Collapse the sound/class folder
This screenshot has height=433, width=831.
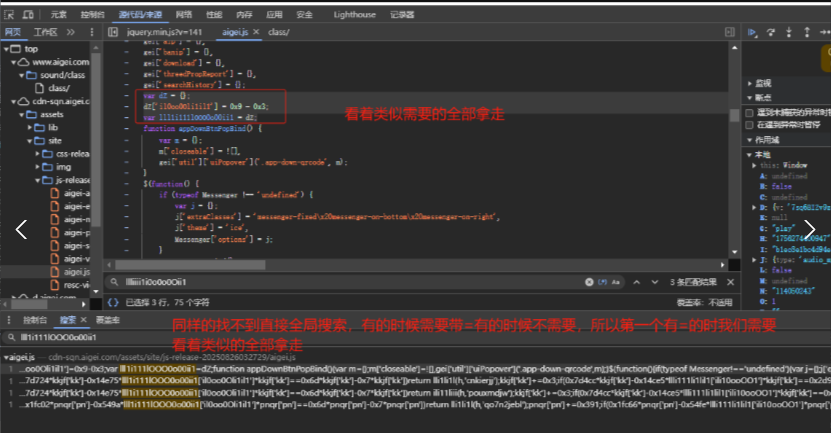click(x=22, y=75)
